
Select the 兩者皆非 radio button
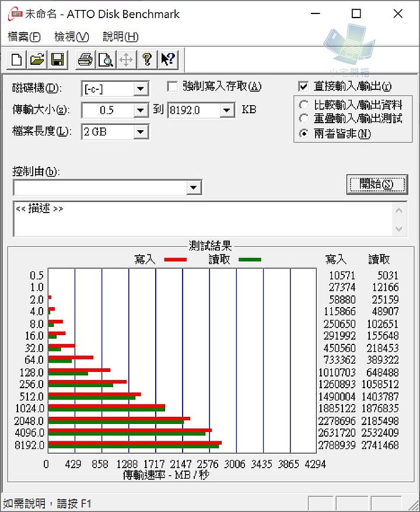(304, 134)
